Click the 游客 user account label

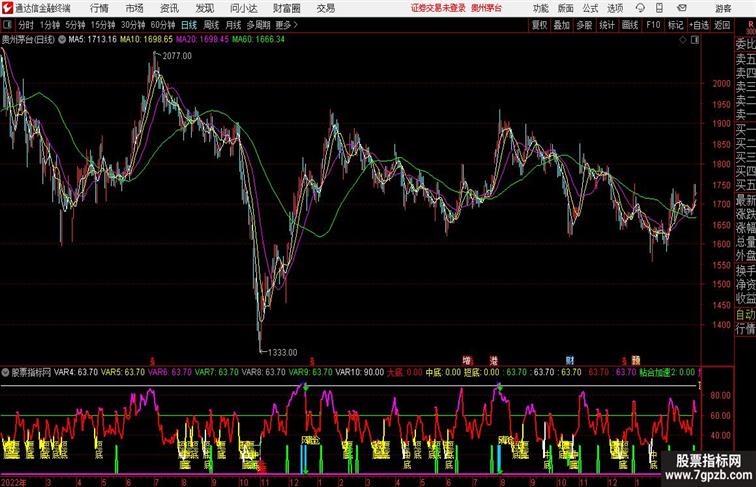723,8
